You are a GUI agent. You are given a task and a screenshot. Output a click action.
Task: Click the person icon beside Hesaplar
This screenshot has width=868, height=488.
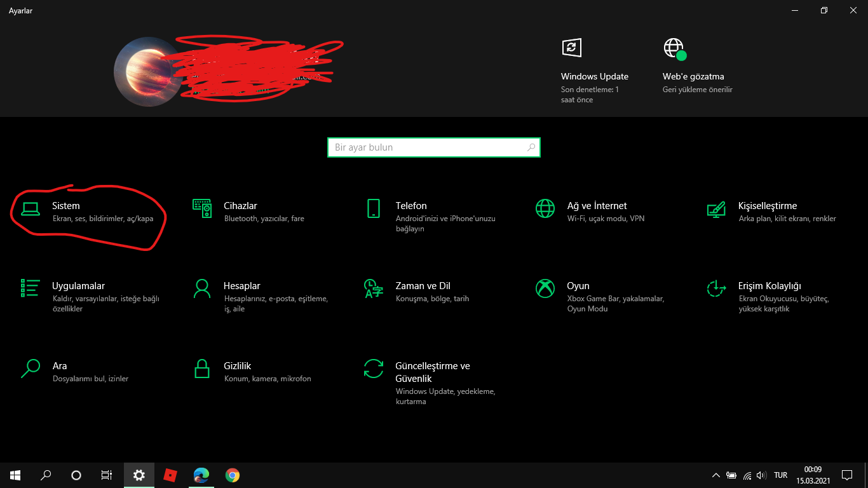pyautogui.click(x=202, y=288)
